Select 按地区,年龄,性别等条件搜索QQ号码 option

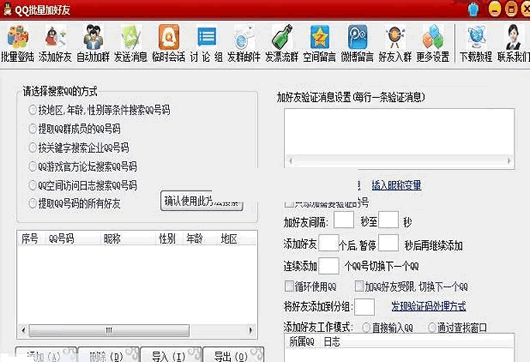click(32, 110)
